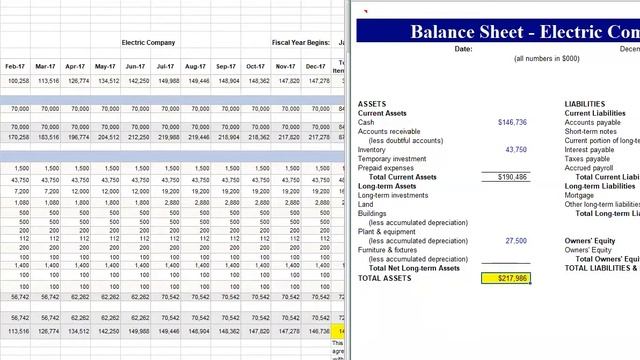Select the Jul-17 column header cell

(x=165, y=67)
